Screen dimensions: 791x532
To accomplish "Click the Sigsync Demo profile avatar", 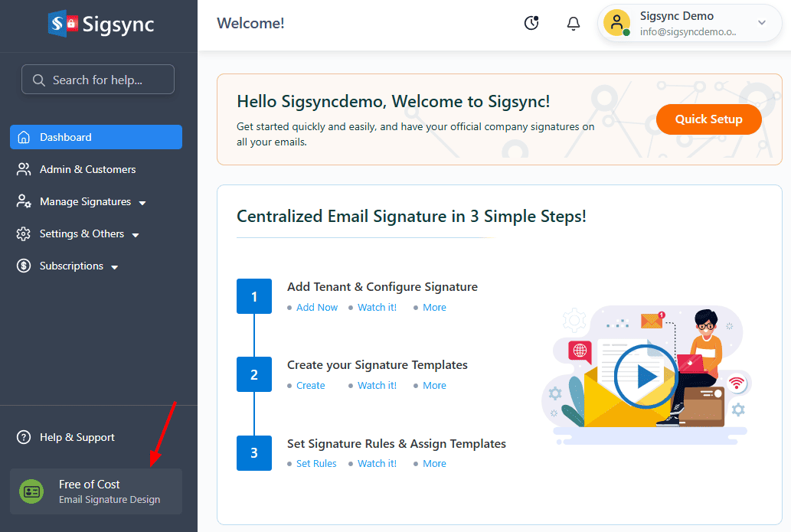I will point(617,23).
